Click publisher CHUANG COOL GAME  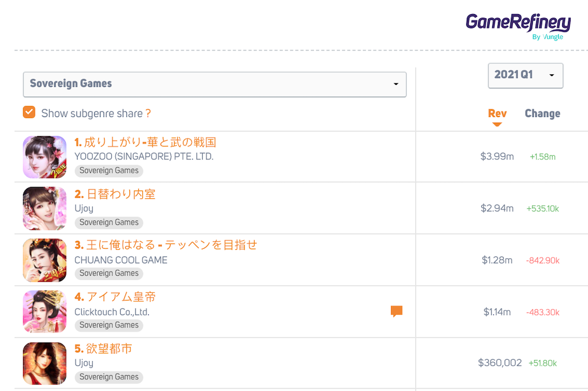pyautogui.click(x=121, y=260)
